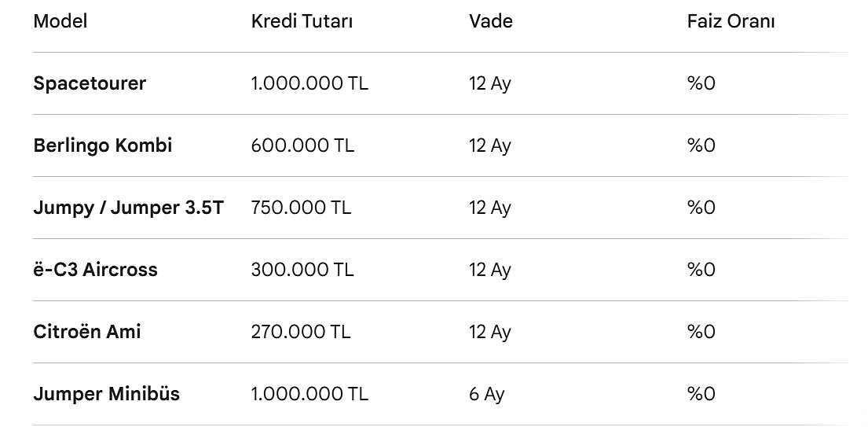Screen dimensions: 868x427
Task: Select the 6 Ay term value
Action: tap(486, 394)
